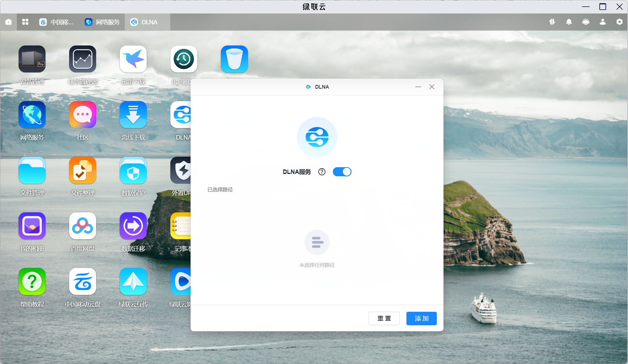Open the 设备管理 device management app
The width and height of the screenshot is (628, 364).
point(32,59)
